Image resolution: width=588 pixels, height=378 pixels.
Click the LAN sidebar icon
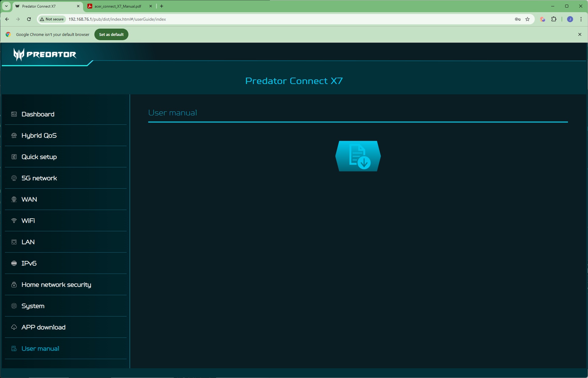point(14,242)
